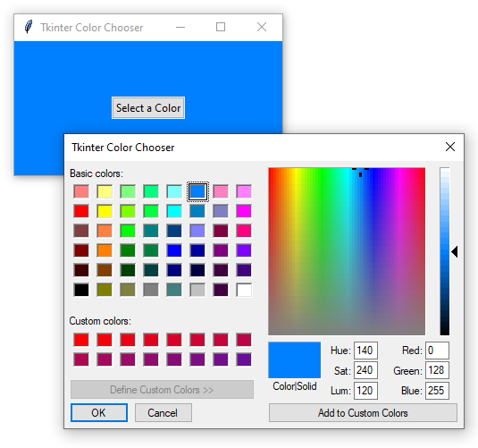Viewport: 478px width, 448px height.
Task: Pick the magenta basic swatch
Action: click(244, 211)
